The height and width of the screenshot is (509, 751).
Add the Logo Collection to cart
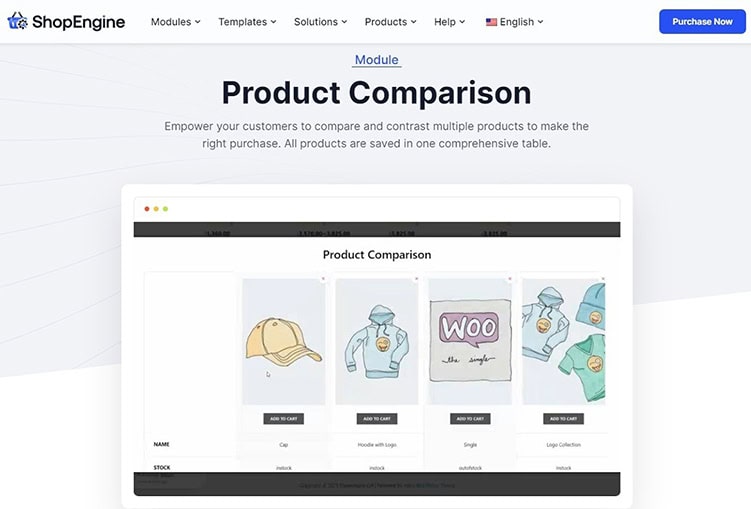[x=563, y=419]
